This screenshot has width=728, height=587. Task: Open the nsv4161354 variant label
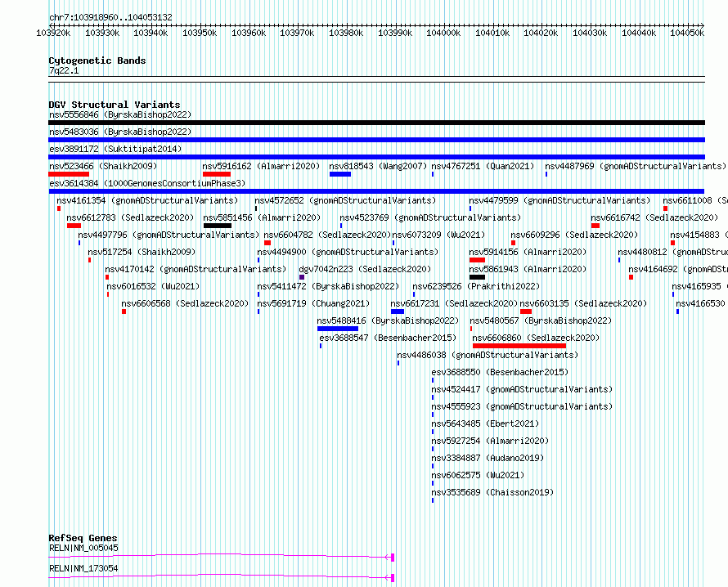[147, 200]
